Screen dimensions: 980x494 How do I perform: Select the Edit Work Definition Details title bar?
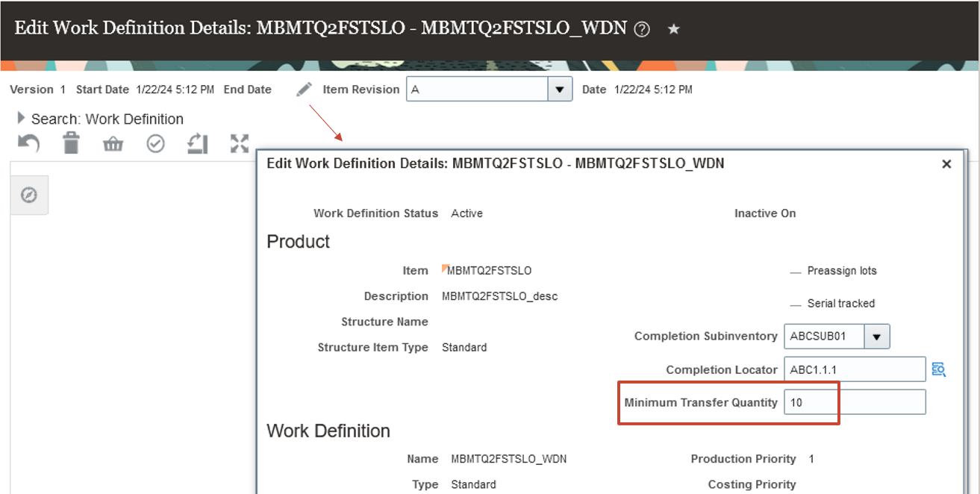point(494,163)
